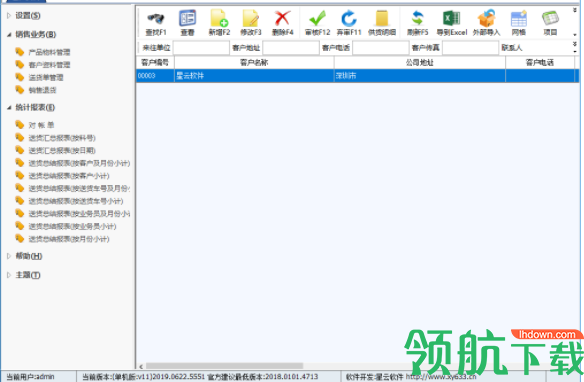Image resolution: width=584 pixels, height=382 pixels.
Task: Click the tag icon beside 对帐单
Action: (x=20, y=124)
